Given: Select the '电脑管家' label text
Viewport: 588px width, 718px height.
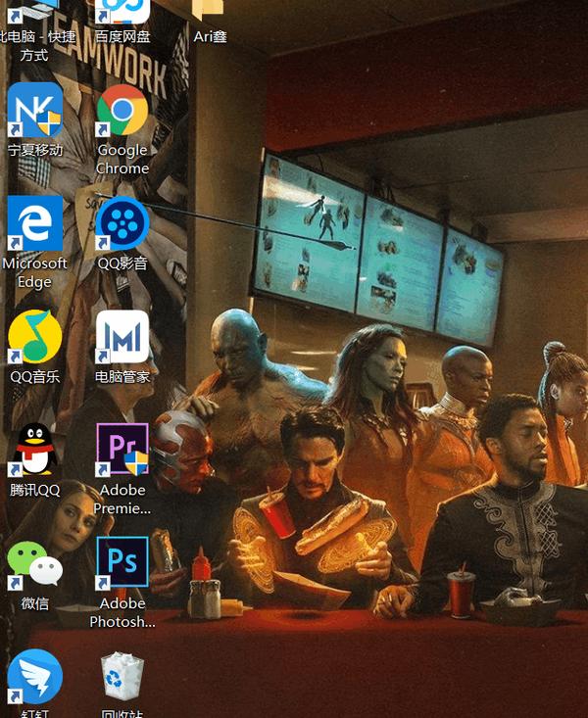Looking at the screenshot, I should click(122, 377).
